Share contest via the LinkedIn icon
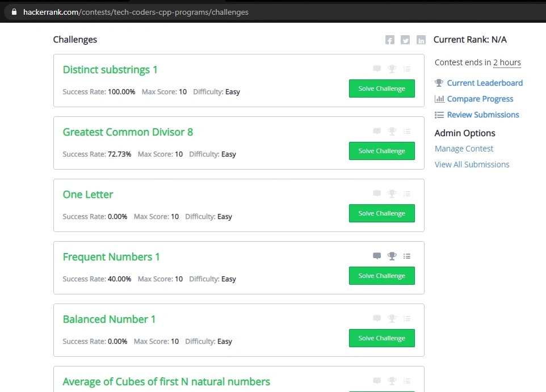 point(421,40)
